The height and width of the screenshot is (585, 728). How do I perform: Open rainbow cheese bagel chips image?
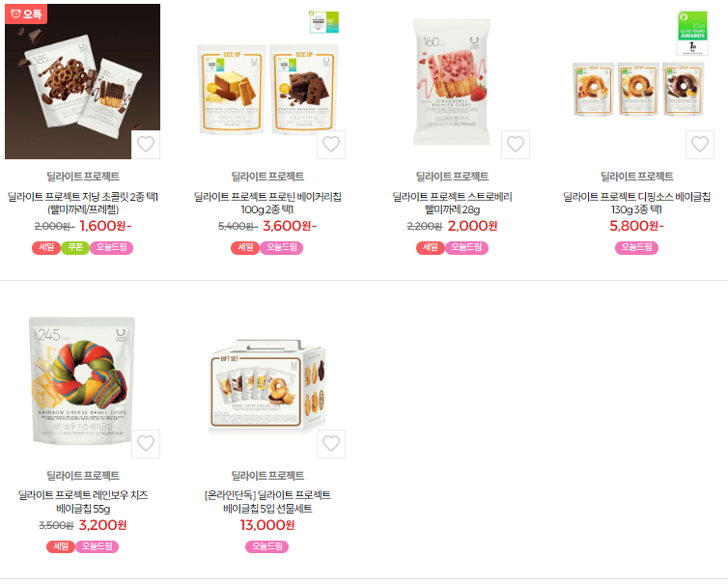[x=83, y=380]
